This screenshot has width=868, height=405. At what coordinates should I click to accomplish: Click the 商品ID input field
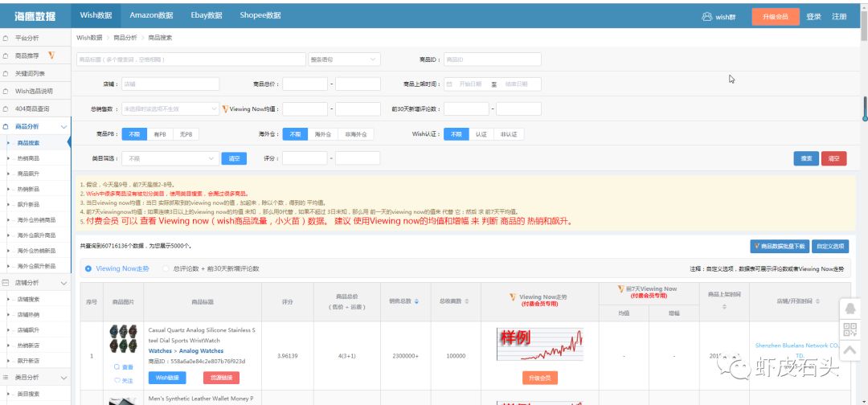coord(492,59)
